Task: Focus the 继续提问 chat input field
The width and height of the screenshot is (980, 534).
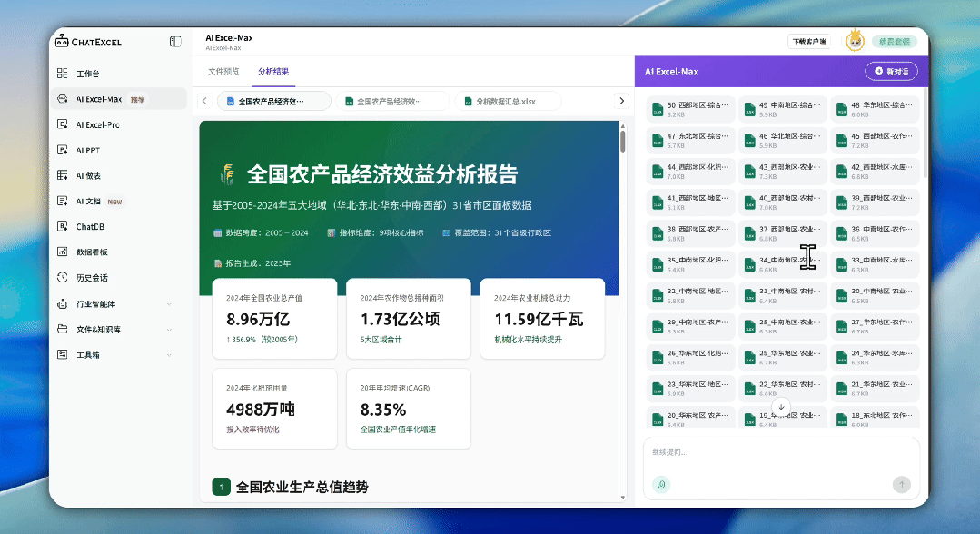Action: [x=781, y=452]
